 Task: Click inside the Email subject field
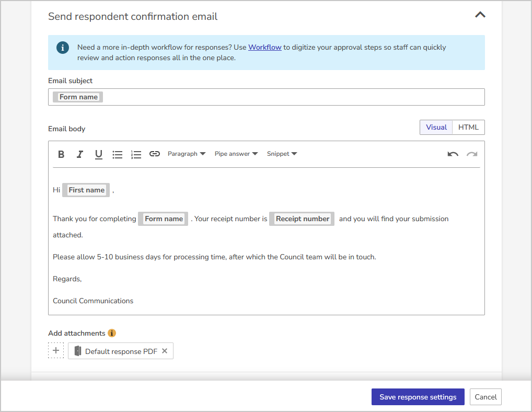tap(267, 97)
